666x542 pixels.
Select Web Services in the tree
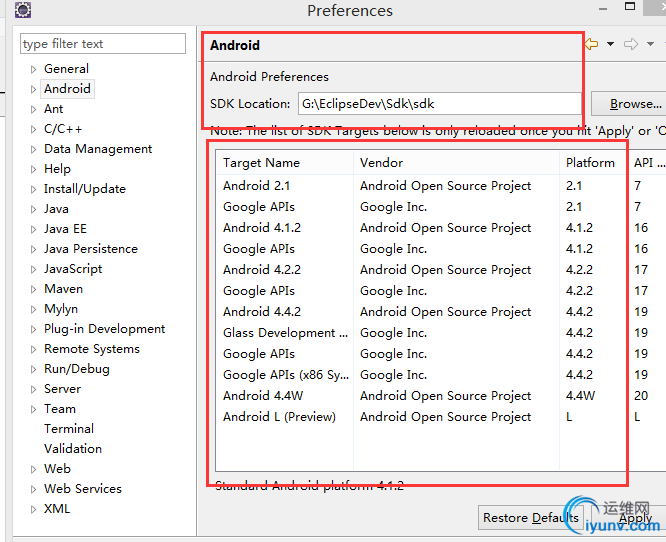(83, 488)
